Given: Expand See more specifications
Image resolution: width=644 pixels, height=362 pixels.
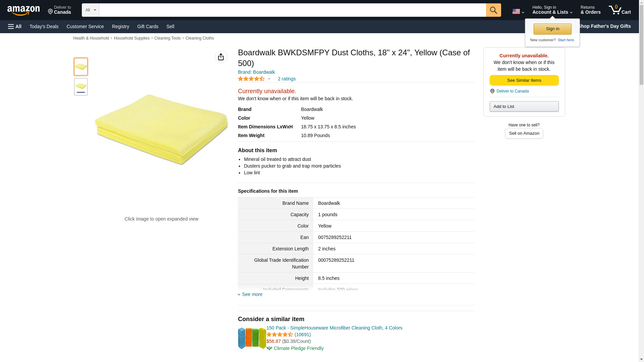Looking at the screenshot, I should click(252, 294).
